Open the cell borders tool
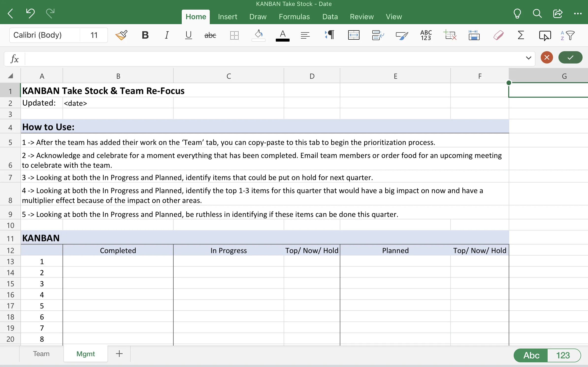The image size is (588, 367). 234,35
